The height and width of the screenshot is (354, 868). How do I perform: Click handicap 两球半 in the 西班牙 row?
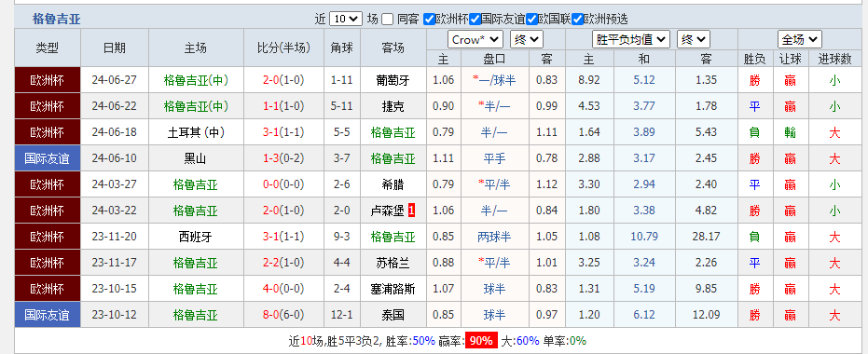point(494,237)
